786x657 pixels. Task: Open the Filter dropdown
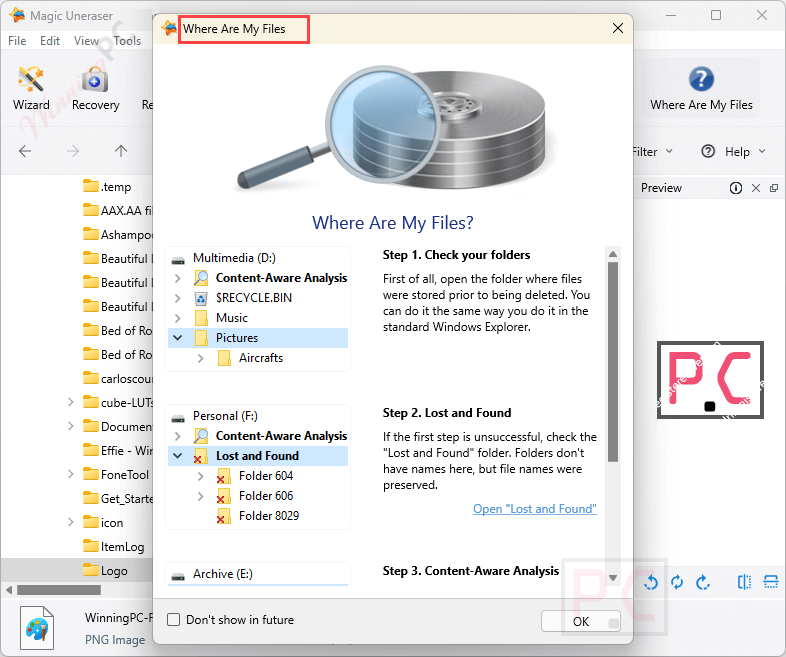click(652, 151)
